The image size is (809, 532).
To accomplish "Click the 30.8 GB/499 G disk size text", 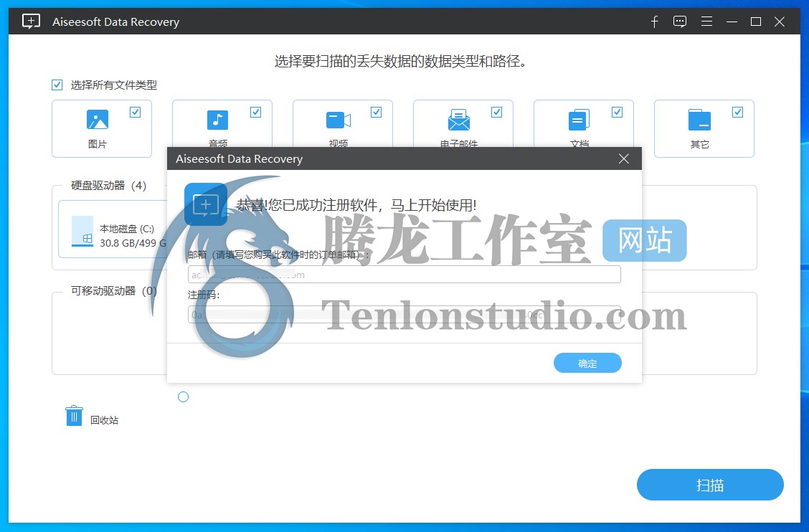I will tap(133, 243).
